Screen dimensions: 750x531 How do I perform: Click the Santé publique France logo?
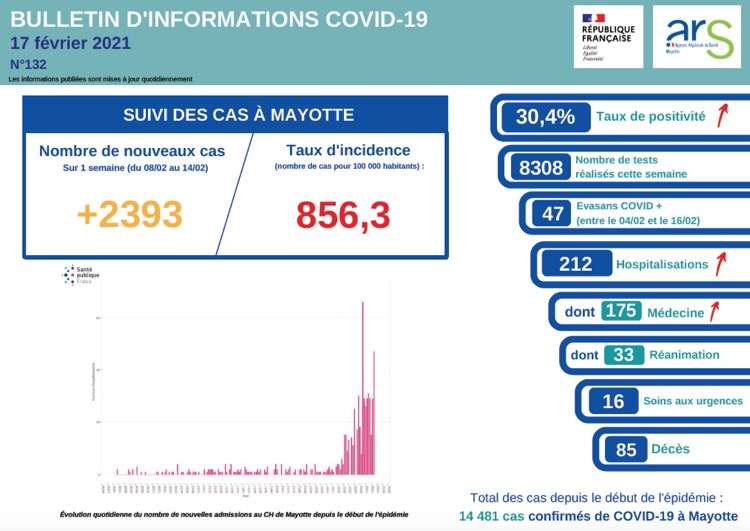point(80,275)
